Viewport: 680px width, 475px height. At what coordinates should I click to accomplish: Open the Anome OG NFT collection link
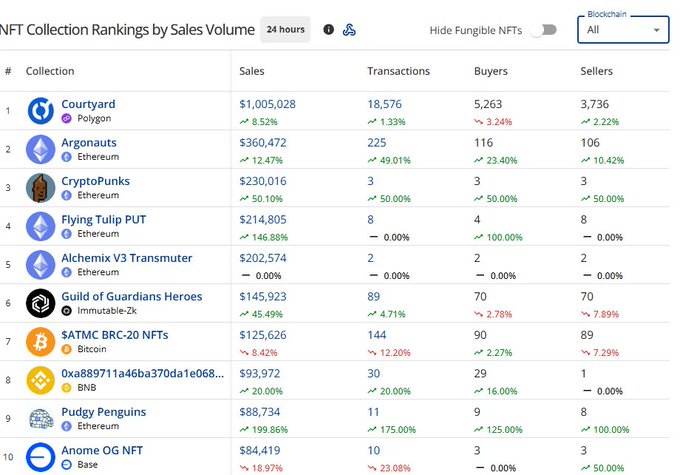(x=102, y=450)
